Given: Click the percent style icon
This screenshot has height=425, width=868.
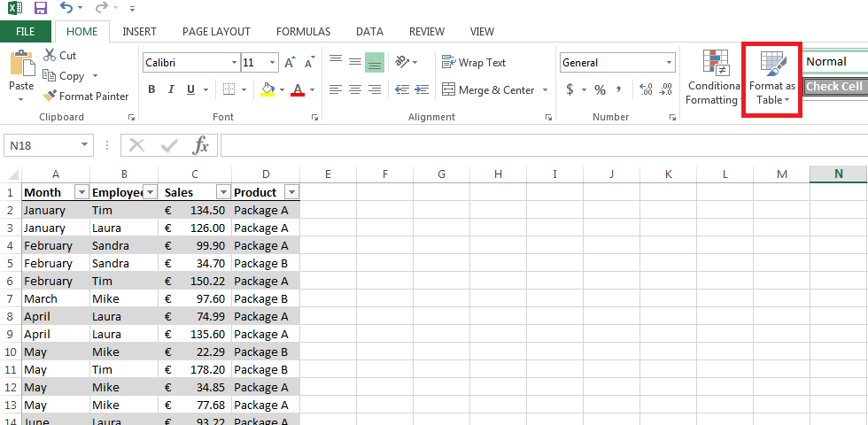Looking at the screenshot, I should (600, 89).
